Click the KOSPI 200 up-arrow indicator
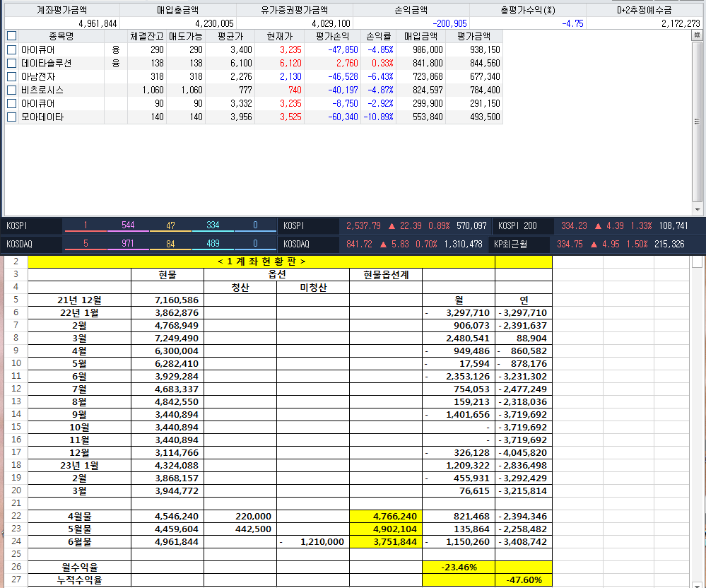The height and width of the screenshot is (588, 706). [599, 226]
